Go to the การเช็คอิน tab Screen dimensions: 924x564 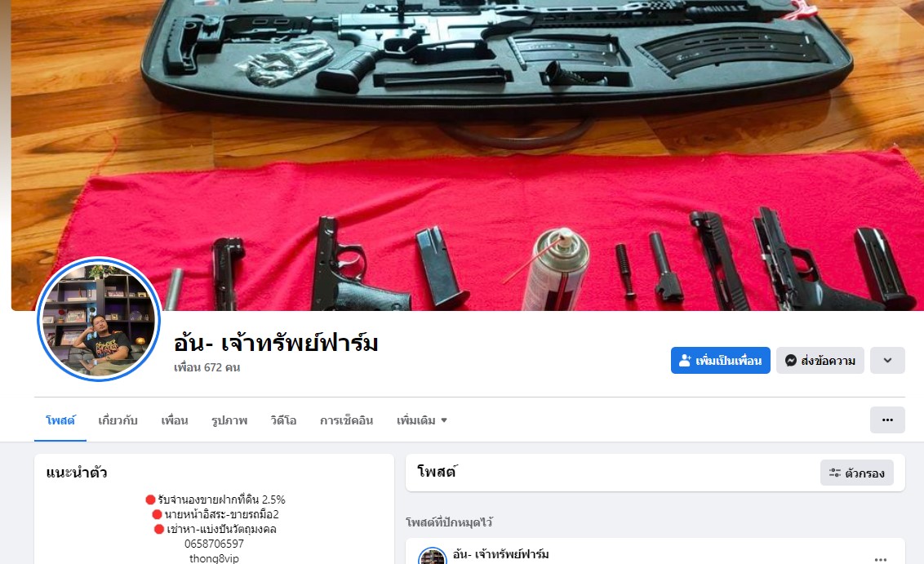click(x=346, y=420)
